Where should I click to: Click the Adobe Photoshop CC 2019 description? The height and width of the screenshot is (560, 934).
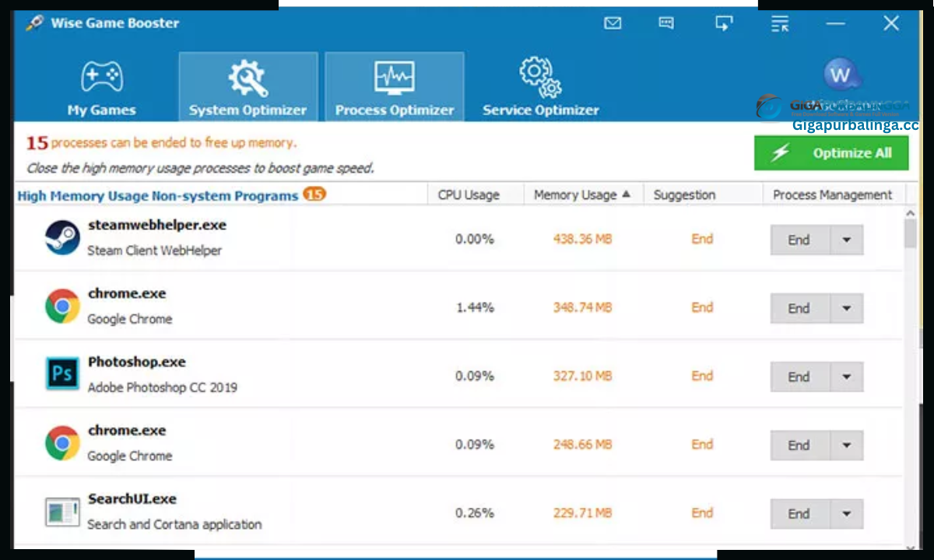[x=163, y=387]
